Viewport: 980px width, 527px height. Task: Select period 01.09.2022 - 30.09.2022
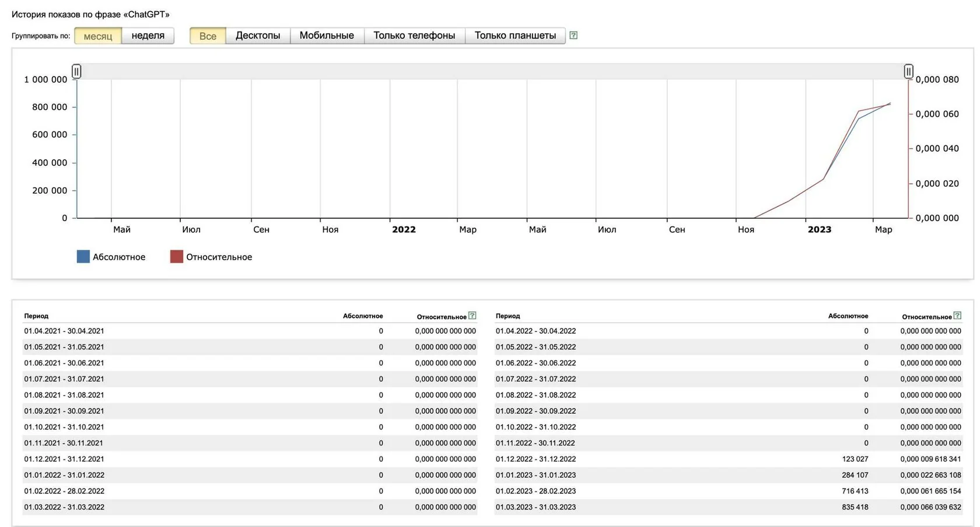pos(535,411)
